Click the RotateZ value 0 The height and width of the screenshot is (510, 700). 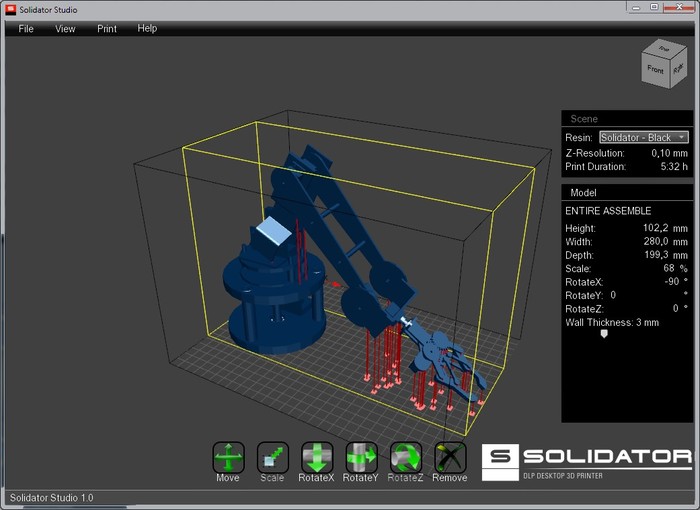point(675,308)
